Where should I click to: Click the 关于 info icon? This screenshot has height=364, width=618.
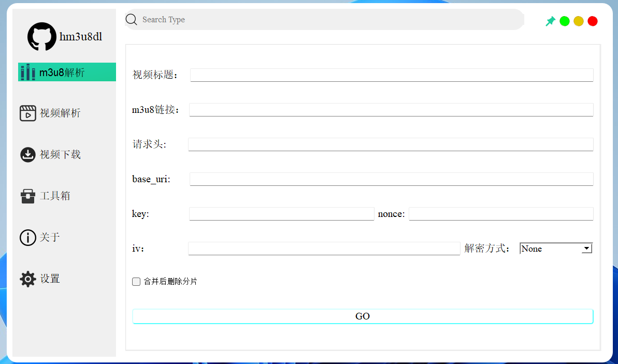coord(28,237)
